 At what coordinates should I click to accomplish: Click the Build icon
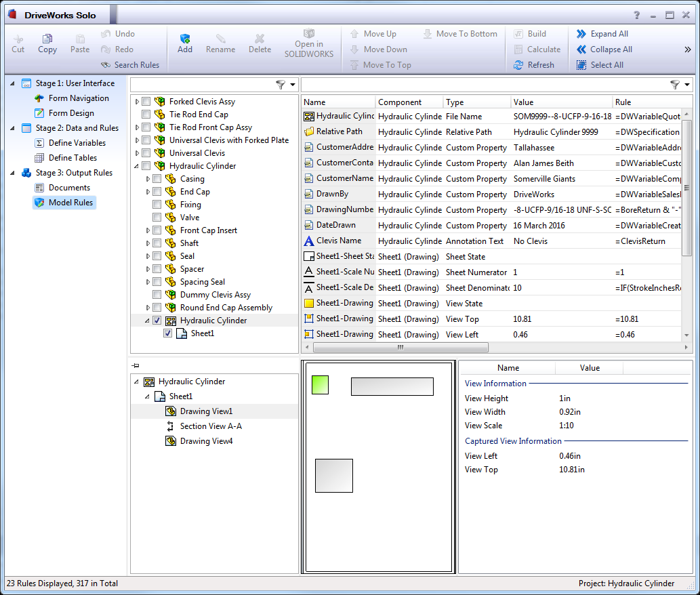coord(518,34)
